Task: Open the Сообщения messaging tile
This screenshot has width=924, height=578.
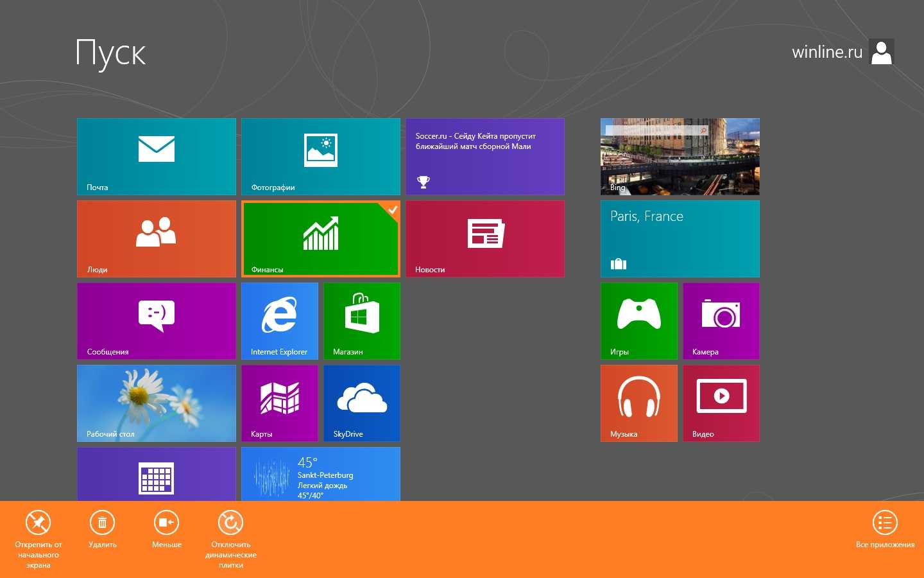Action: pyautogui.click(x=157, y=321)
